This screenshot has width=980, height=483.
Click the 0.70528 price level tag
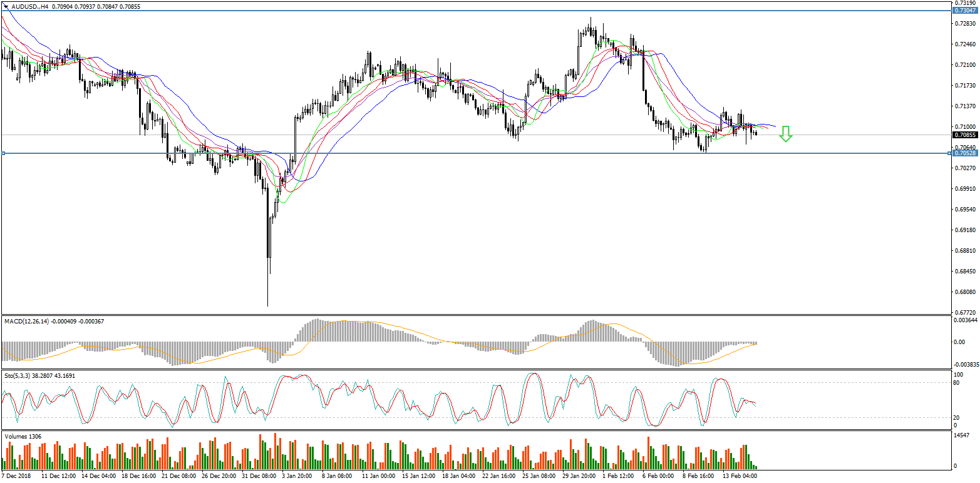coord(964,153)
